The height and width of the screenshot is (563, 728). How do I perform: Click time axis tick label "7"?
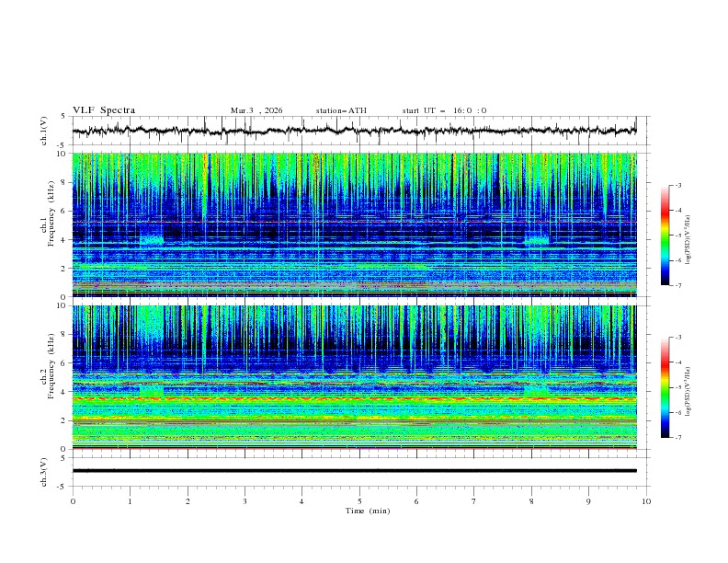point(474,501)
